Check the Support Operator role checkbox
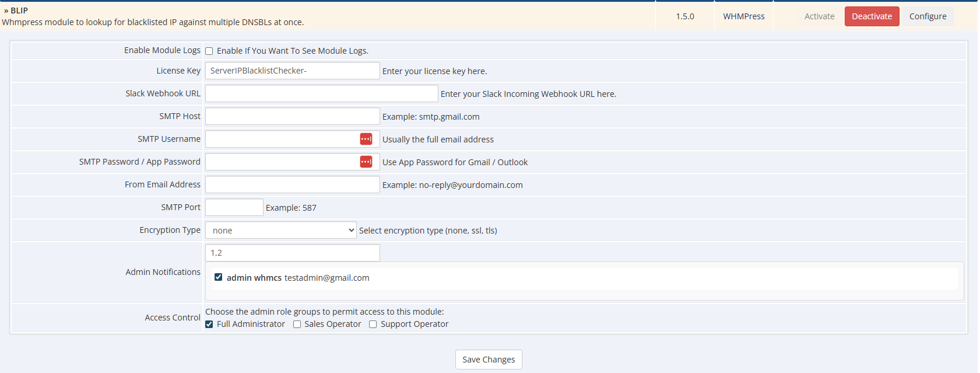The height and width of the screenshot is (373, 980). pos(373,325)
